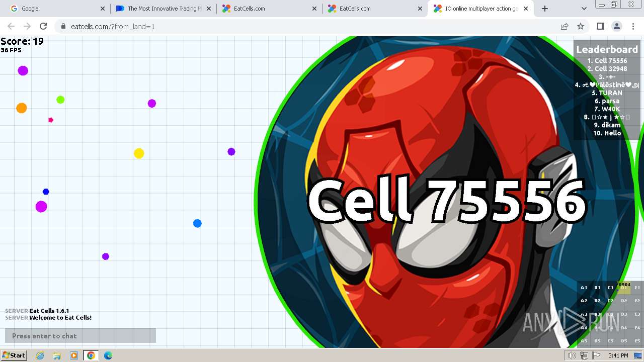This screenshot has height=362, width=644.
Task: Close the Google tab
Action: tap(103, 9)
